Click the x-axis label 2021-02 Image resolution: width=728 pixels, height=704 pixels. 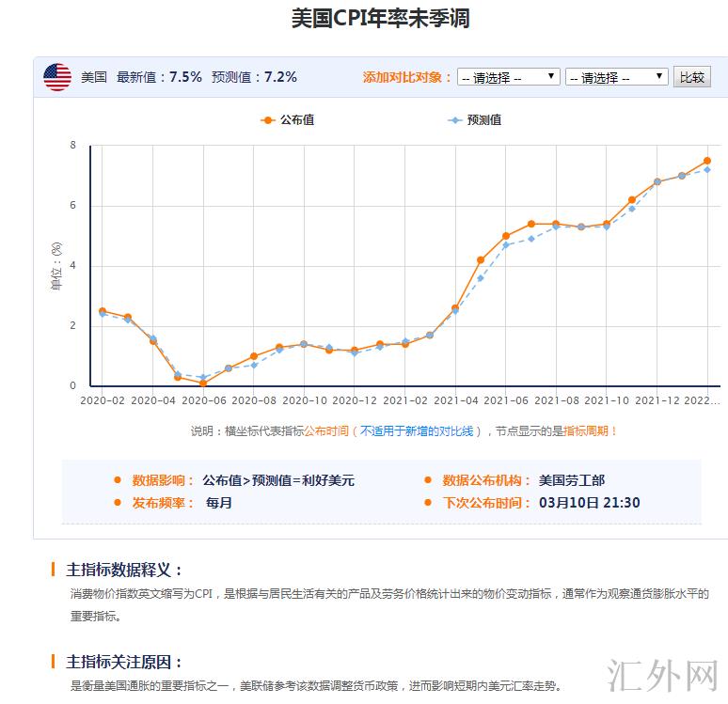[x=404, y=400]
